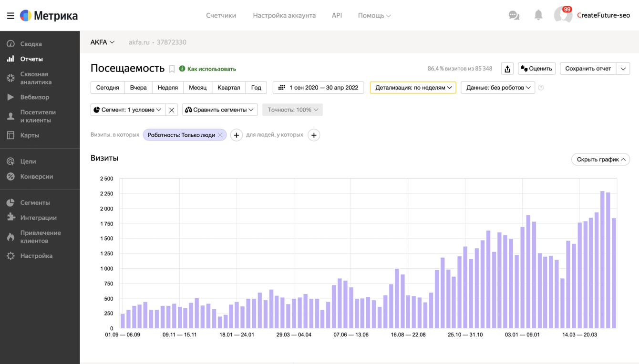Viewport: 639px width, 364px height.
Task: Open the notifications bell
Action: point(538,15)
